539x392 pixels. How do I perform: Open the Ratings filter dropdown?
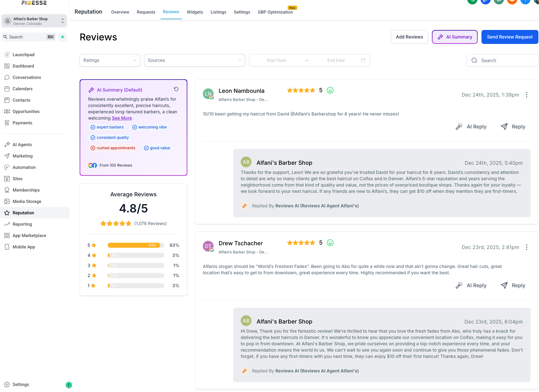[110, 60]
